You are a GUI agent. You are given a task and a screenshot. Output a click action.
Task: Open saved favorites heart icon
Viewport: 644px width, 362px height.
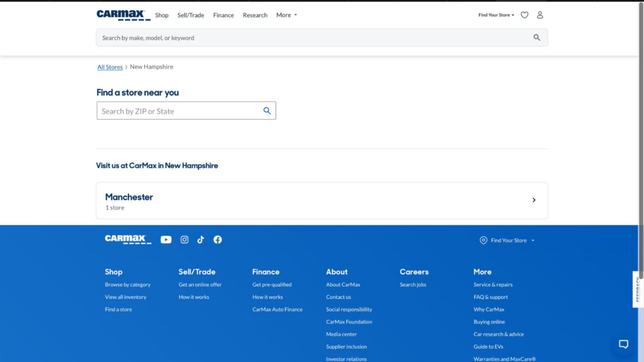click(x=525, y=15)
